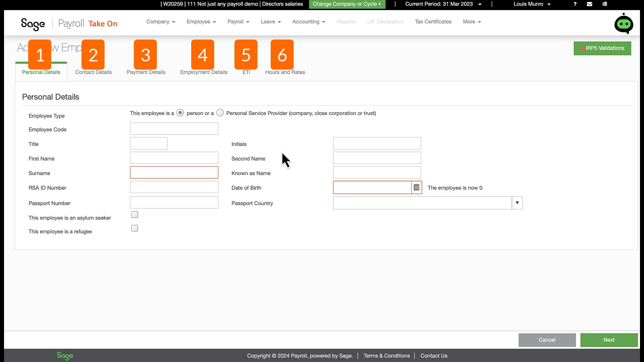
Task: Open help via the question mark icon
Action: point(575,4)
